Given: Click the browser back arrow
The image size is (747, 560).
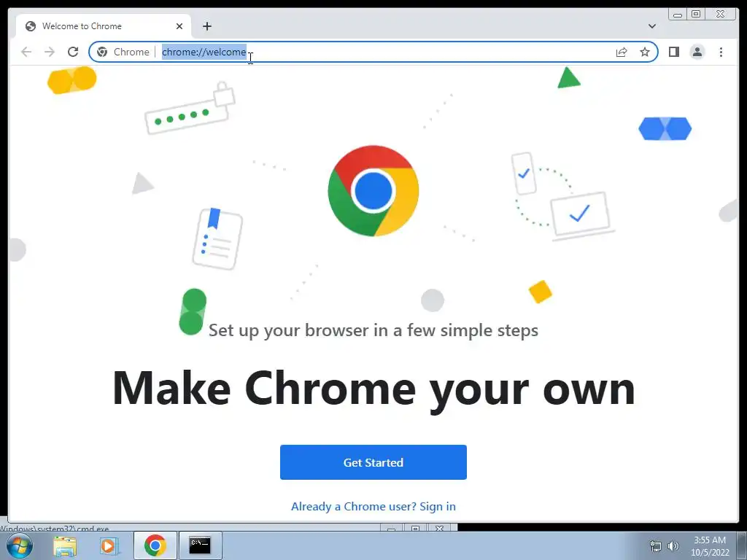Looking at the screenshot, I should (26, 52).
